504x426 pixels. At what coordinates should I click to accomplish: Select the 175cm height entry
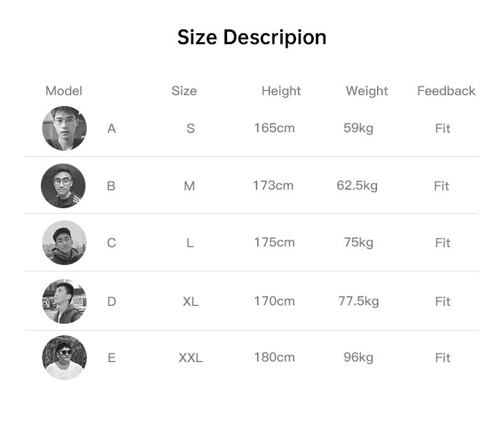click(274, 242)
